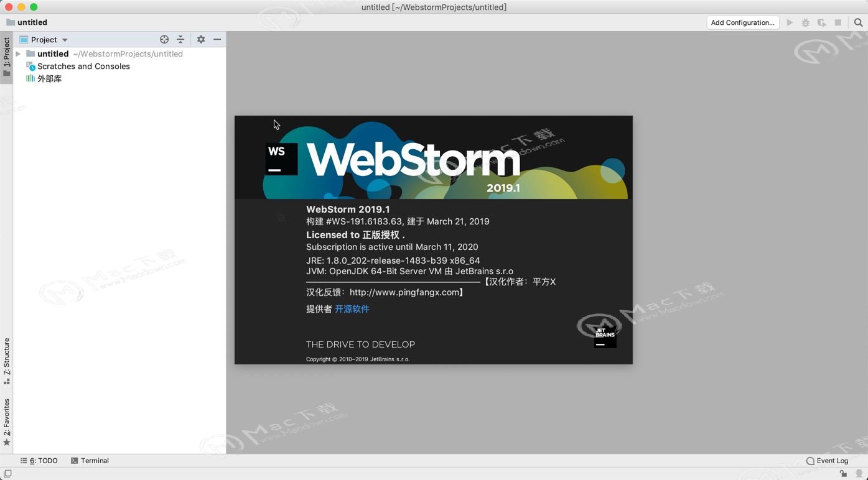Click Add Configuration... button

click(743, 22)
